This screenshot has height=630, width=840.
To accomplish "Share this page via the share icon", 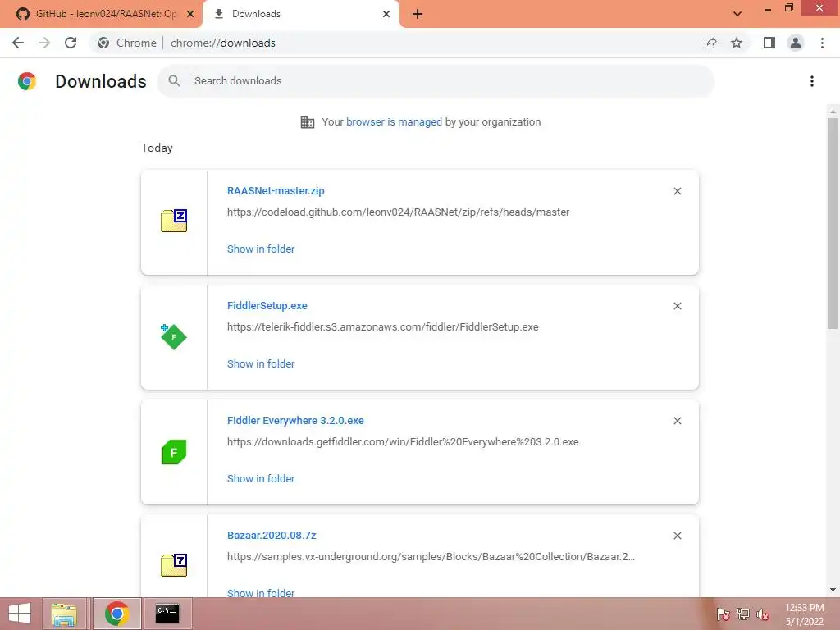I will click(710, 43).
